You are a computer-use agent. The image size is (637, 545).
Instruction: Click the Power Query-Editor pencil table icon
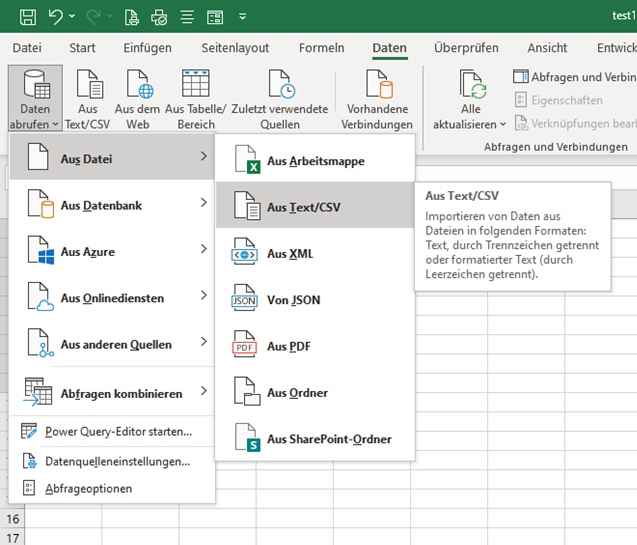pos(29,431)
